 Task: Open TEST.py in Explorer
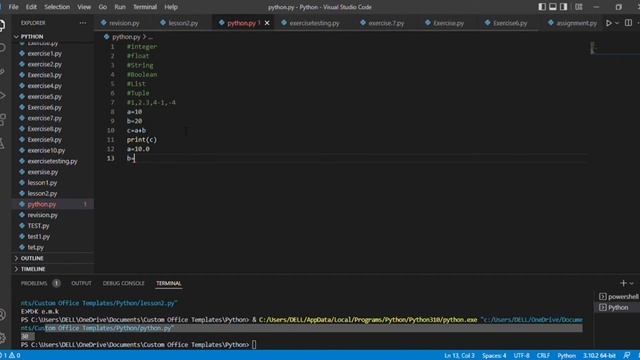click(x=38, y=226)
